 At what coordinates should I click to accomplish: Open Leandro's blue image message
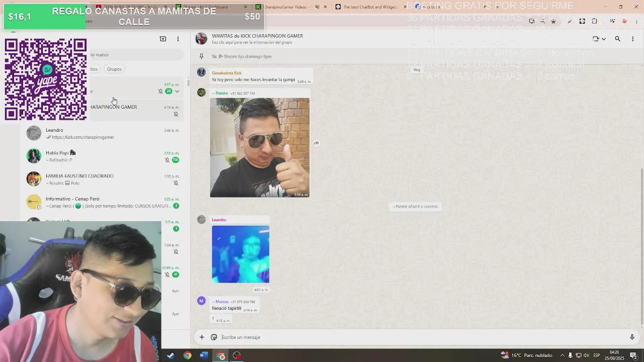coord(240,254)
